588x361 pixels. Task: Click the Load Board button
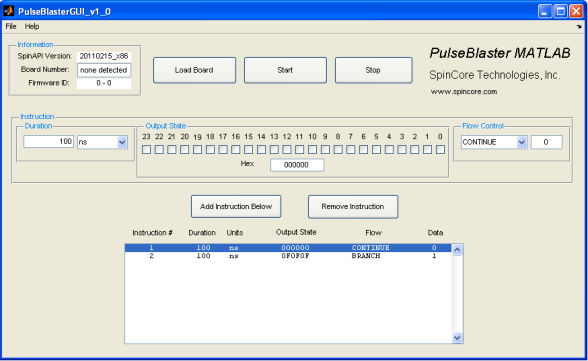(194, 70)
